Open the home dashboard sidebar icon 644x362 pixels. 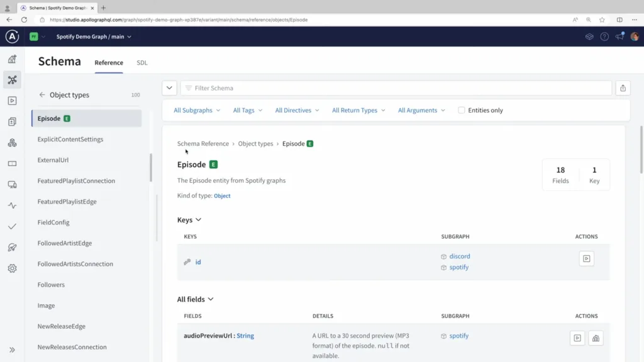(x=13, y=59)
